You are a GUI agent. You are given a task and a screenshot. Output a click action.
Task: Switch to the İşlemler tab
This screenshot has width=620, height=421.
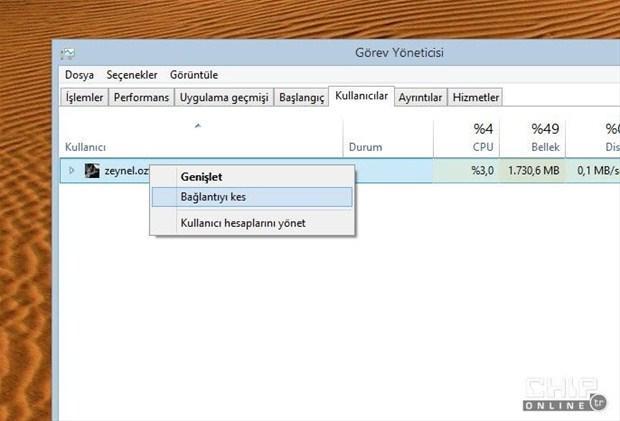pos(84,97)
